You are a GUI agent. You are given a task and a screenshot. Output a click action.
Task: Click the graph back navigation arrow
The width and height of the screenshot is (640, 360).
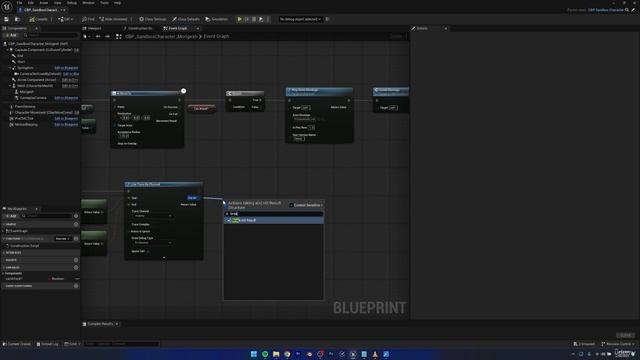(x=98, y=37)
